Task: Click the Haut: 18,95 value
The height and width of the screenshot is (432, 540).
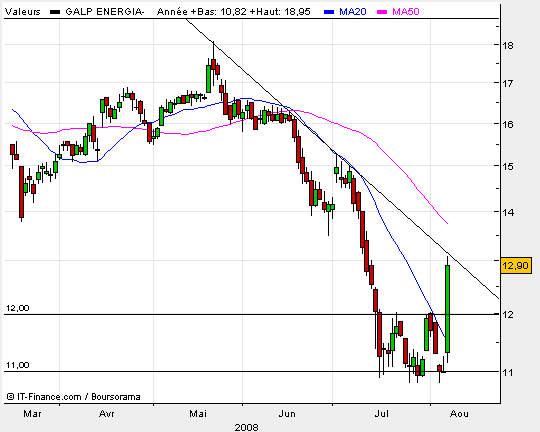Action: tap(283, 12)
